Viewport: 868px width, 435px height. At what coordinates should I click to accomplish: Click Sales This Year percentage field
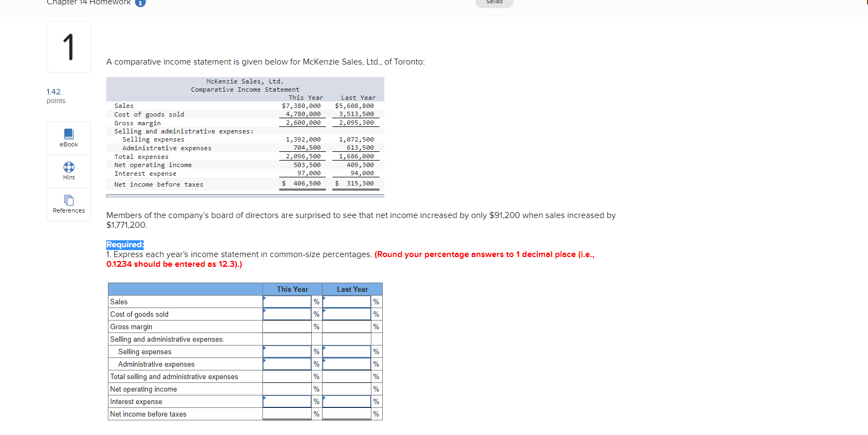point(287,302)
